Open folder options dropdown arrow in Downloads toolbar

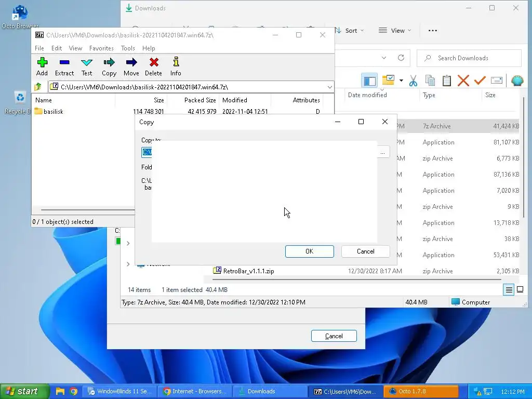(x=401, y=81)
